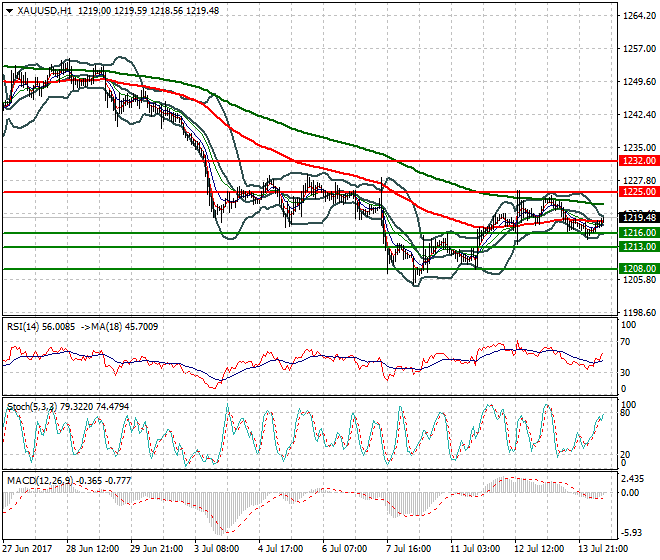The image size is (660, 560).
Task: Click the 4 Jul 17:00 time label
Action: coord(281,549)
